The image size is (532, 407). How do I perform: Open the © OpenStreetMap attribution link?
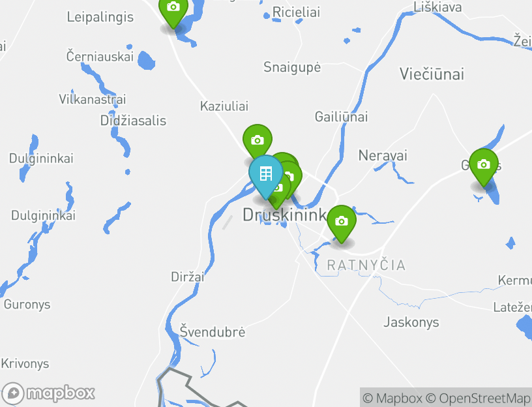pos(479,398)
